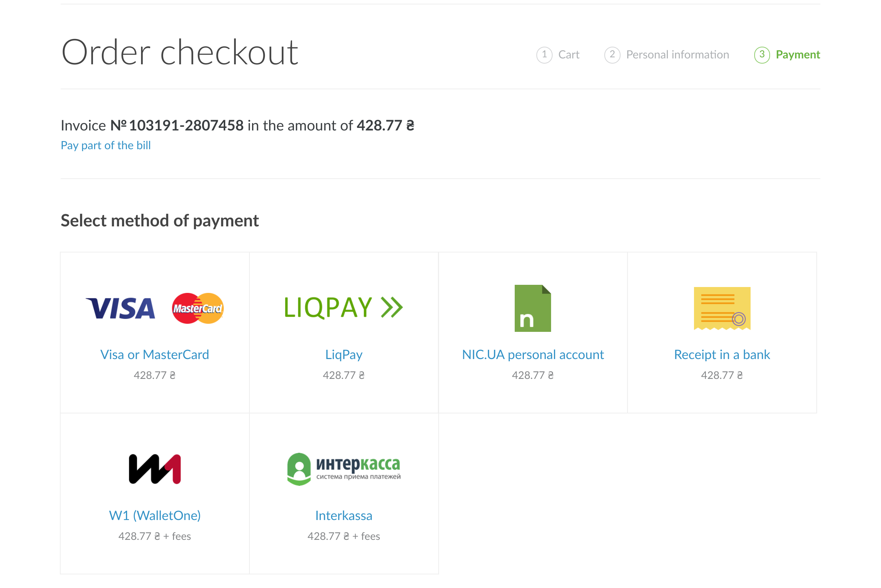Choose the LiqPay text link
This screenshot has height=588, width=881.
click(x=344, y=354)
